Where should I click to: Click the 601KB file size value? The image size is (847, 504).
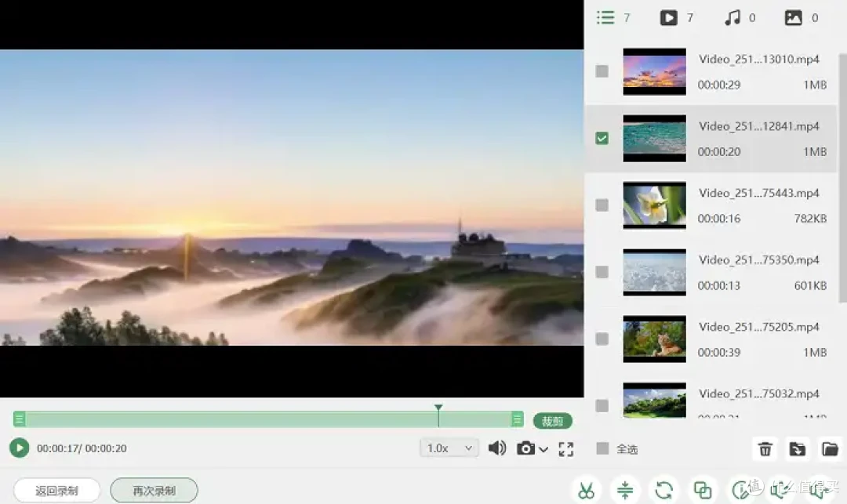click(810, 285)
